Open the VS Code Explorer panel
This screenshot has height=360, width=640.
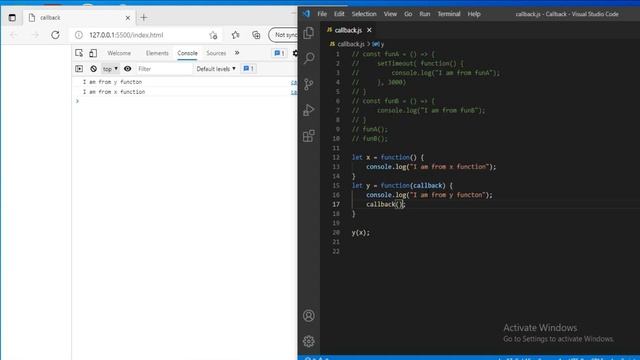309,33
